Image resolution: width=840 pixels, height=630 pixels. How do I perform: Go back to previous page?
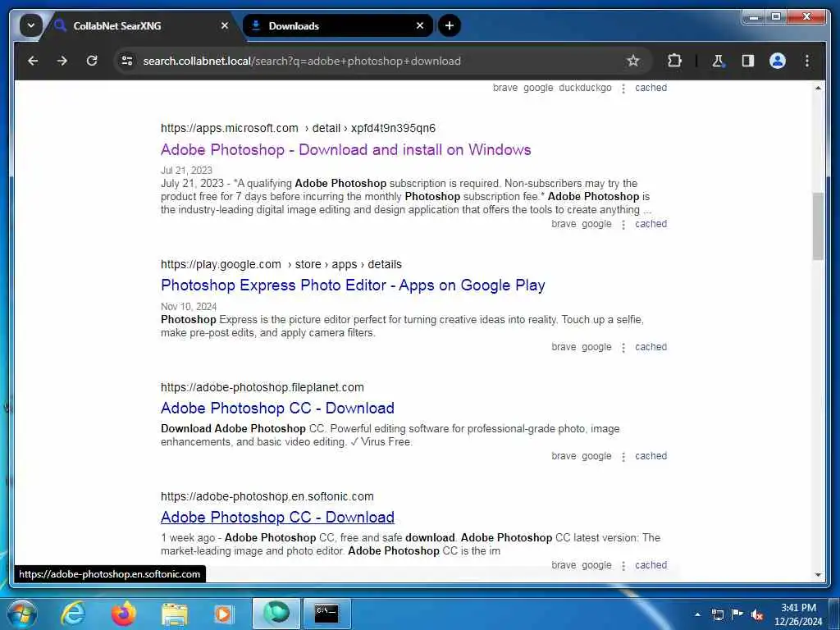point(33,61)
